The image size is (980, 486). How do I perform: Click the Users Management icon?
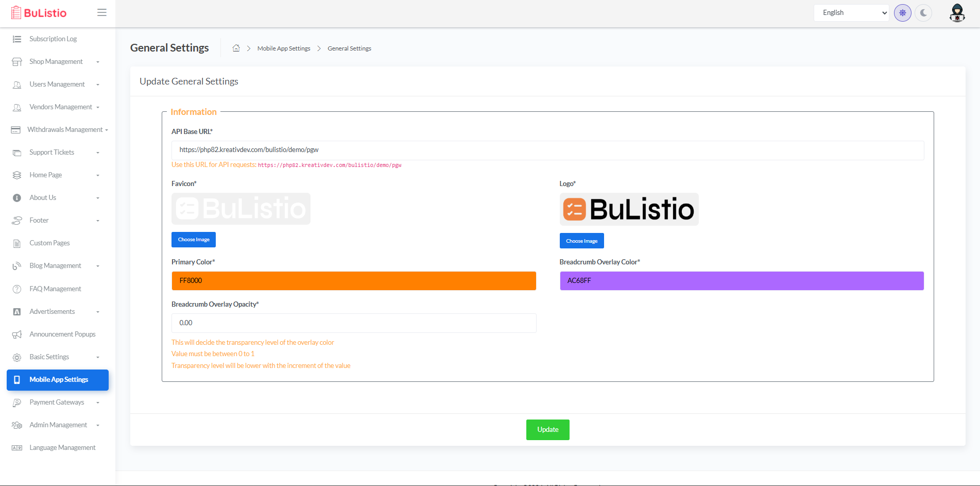[17, 85]
